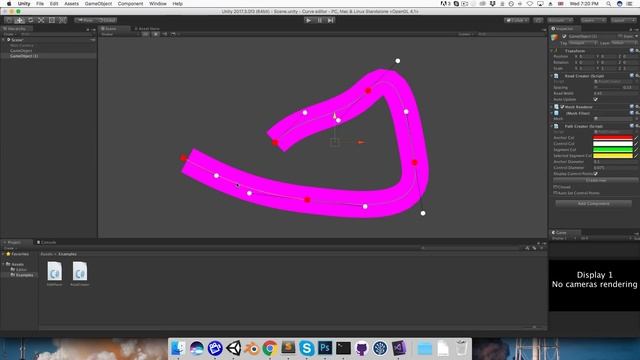
Task: Open the right C# script in Examples folder
Action: (x=80, y=271)
